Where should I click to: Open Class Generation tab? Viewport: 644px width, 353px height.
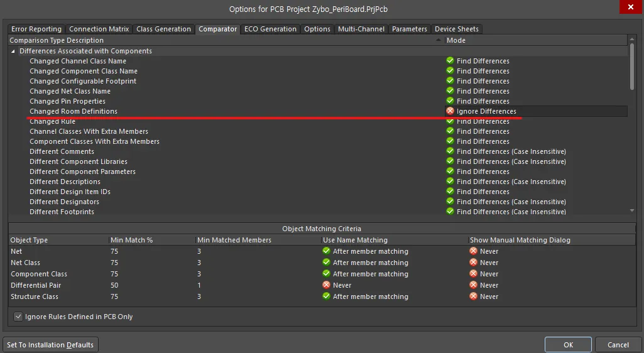(x=163, y=29)
